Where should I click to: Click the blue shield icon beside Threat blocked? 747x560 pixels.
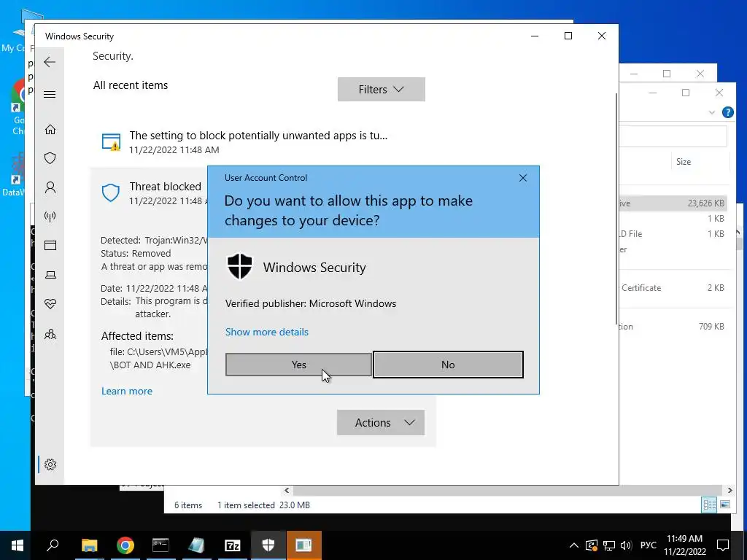click(111, 192)
